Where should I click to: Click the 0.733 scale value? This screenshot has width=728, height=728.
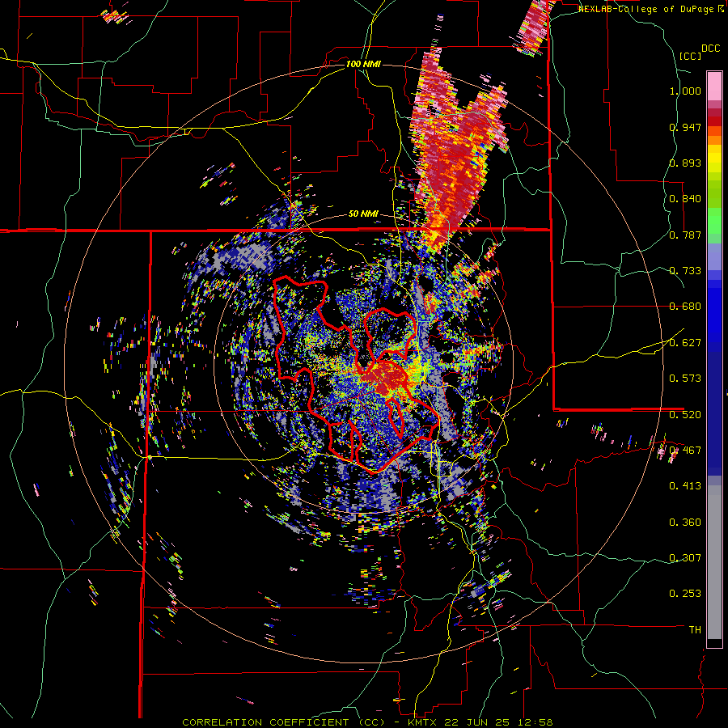tap(685, 271)
